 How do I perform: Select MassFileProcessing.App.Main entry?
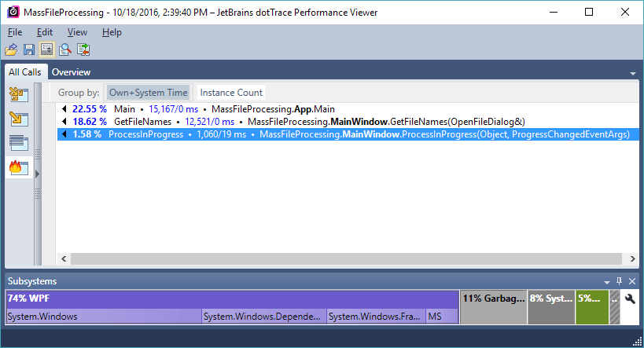click(273, 109)
